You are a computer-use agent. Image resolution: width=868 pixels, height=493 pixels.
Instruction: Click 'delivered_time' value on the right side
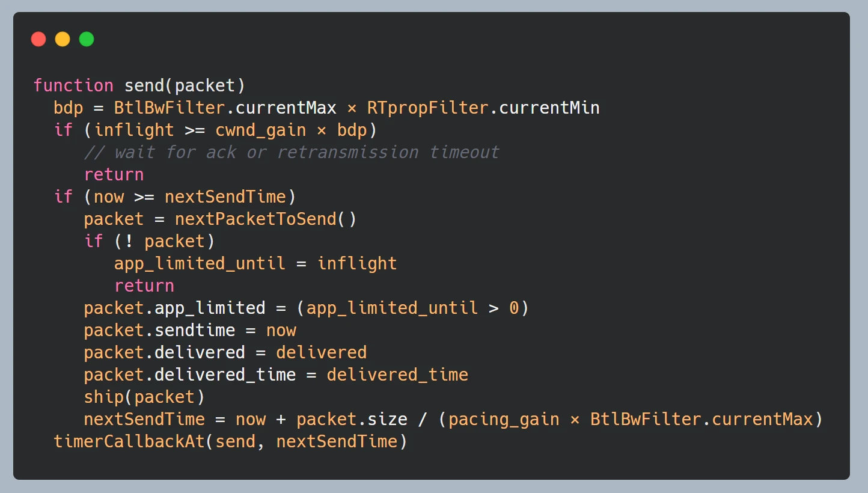[x=397, y=375]
